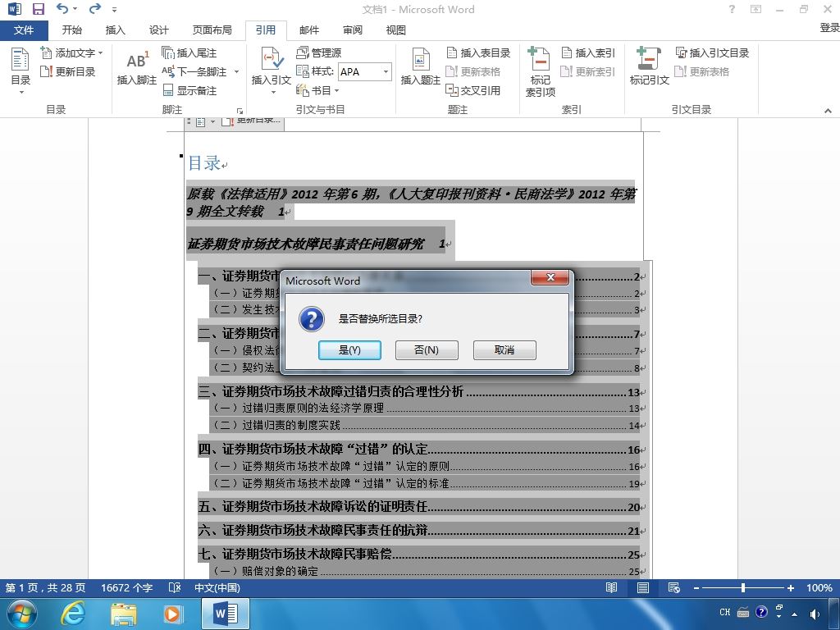Image resolution: width=840 pixels, height=630 pixels.
Task: Open the footnote group dialog launcher
Action: (240, 111)
